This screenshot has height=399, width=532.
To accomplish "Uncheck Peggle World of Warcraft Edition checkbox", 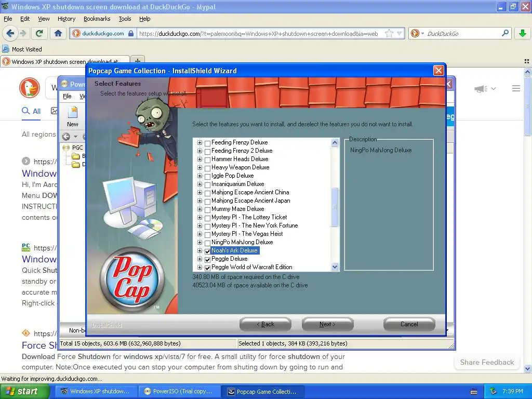I will click(208, 268).
